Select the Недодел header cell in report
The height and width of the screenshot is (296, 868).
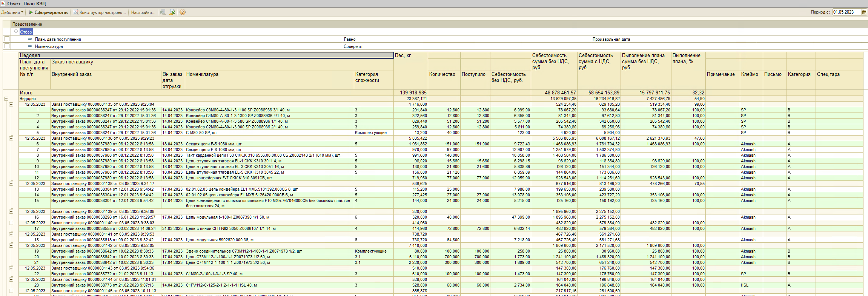[x=206, y=55]
